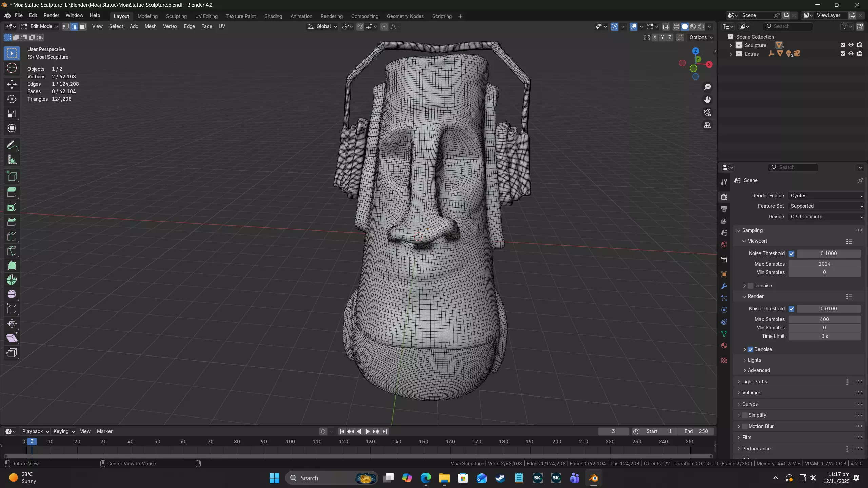Disable the render Denoise checkbox
This screenshot has height=488, width=868.
point(750,349)
